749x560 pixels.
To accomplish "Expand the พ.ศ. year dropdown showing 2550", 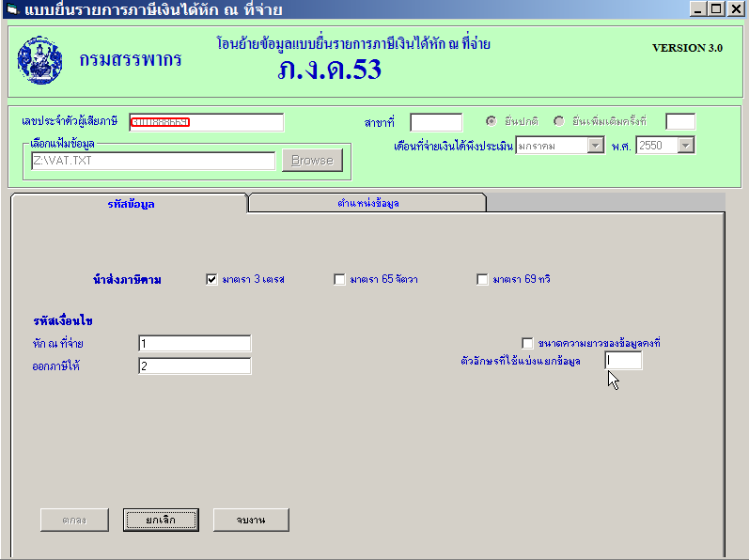I will [685, 145].
